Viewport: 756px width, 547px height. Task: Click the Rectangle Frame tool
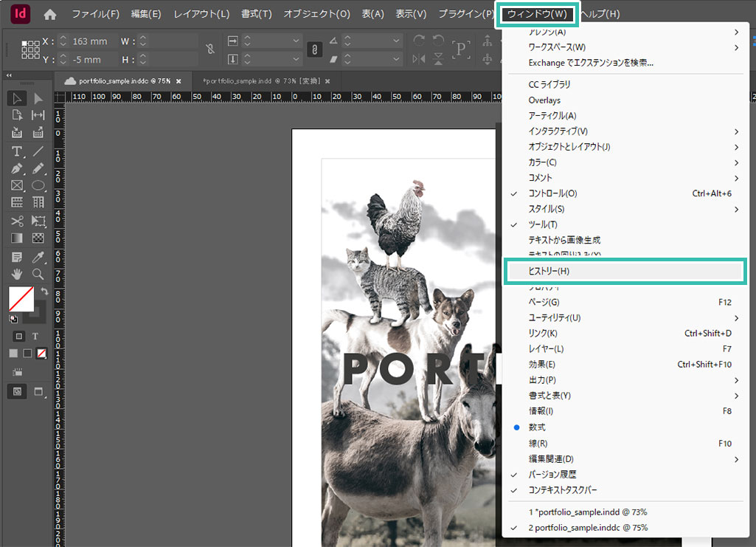coord(17,186)
